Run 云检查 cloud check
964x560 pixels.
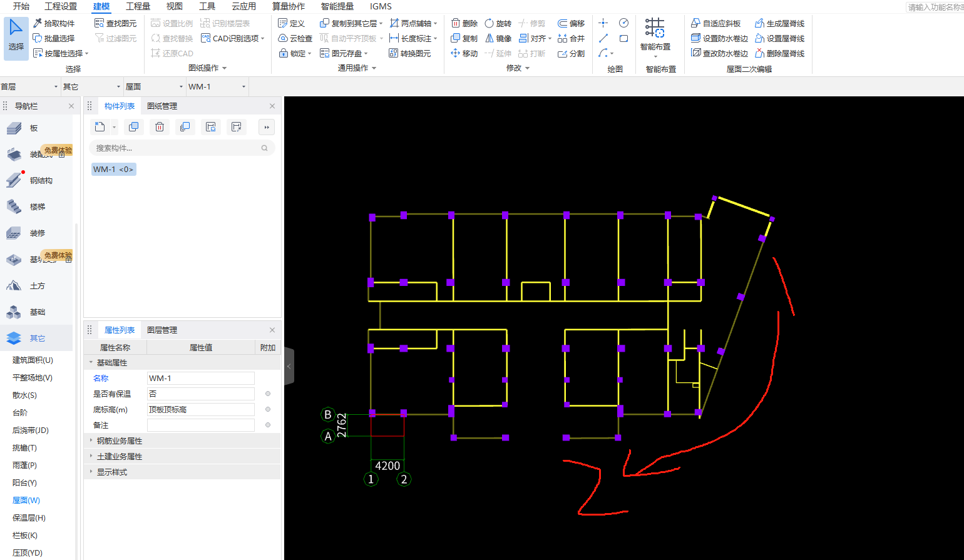295,38
